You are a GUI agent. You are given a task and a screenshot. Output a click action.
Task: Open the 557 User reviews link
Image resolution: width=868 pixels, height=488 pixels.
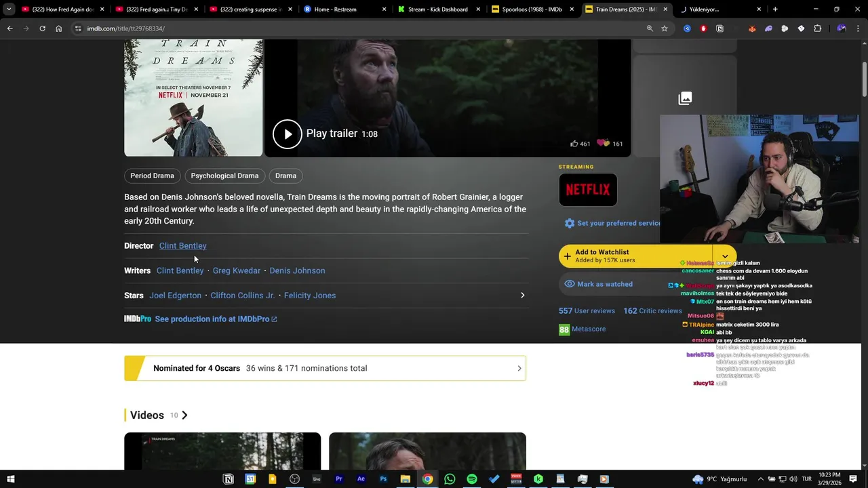coord(587,311)
